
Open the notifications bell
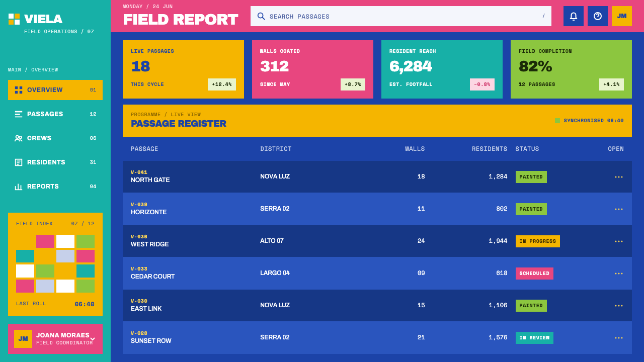pos(574,16)
